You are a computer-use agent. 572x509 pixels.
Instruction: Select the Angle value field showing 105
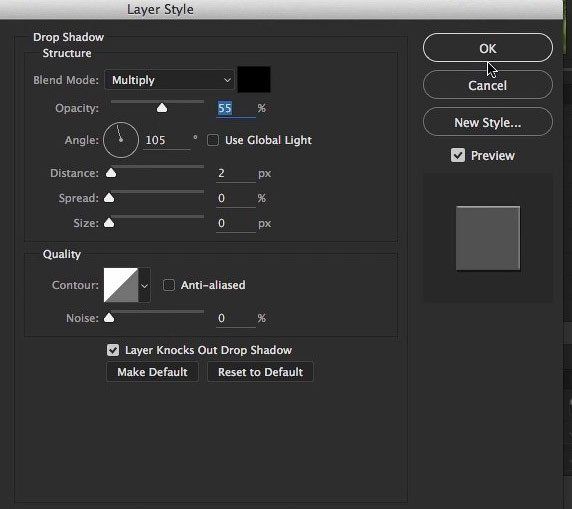[166, 140]
